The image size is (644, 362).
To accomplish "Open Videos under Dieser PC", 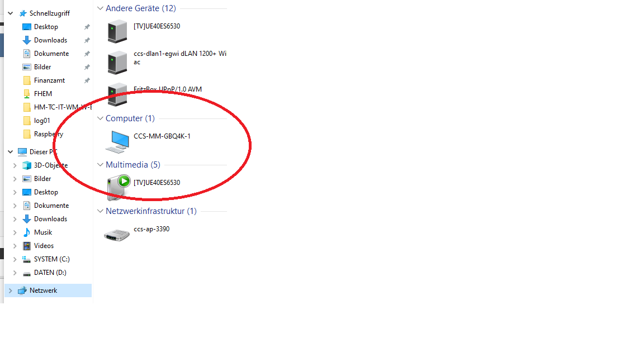I will click(x=44, y=246).
